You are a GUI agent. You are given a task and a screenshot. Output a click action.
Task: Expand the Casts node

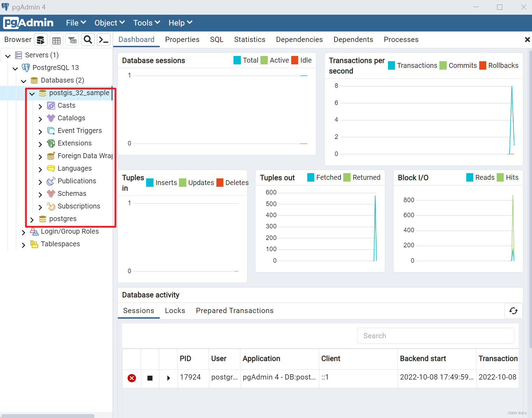[x=40, y=106]
